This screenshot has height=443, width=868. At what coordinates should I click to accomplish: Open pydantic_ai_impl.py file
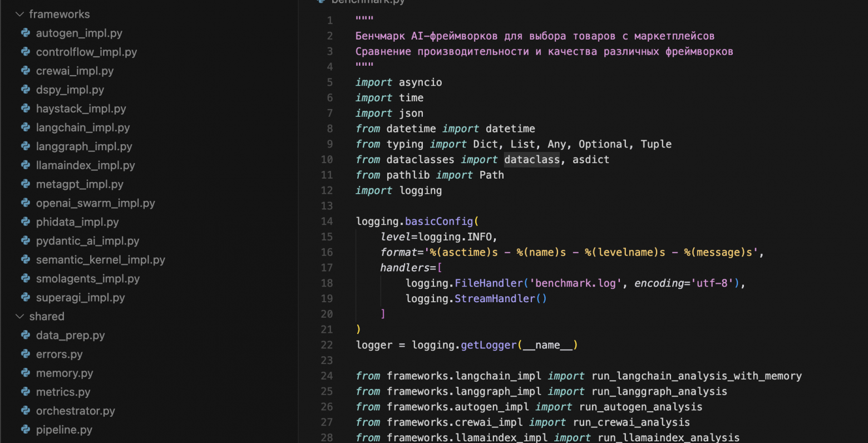87,241
